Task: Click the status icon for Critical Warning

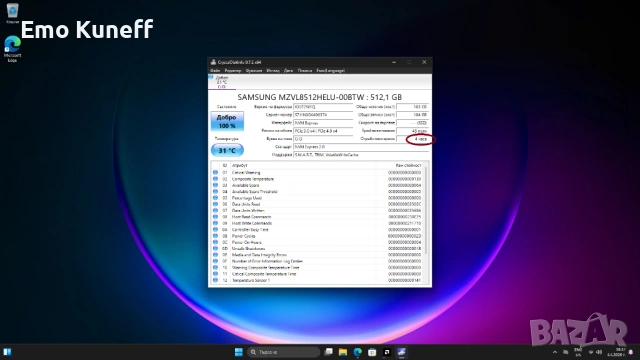Action: [x=216, y=173]
